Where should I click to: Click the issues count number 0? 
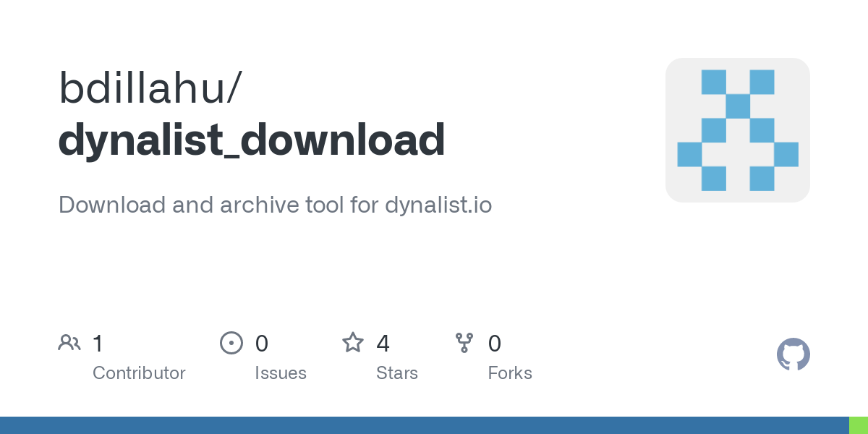262,344
